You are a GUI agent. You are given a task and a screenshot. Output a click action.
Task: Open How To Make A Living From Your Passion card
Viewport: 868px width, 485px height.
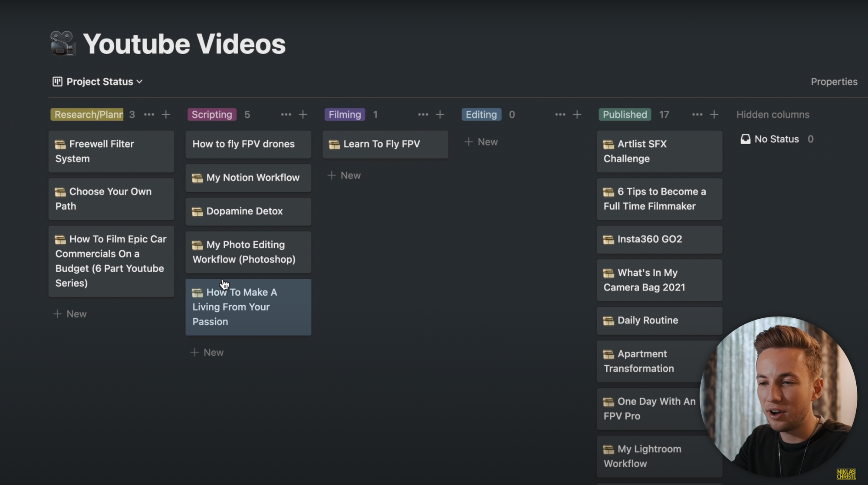248,307
